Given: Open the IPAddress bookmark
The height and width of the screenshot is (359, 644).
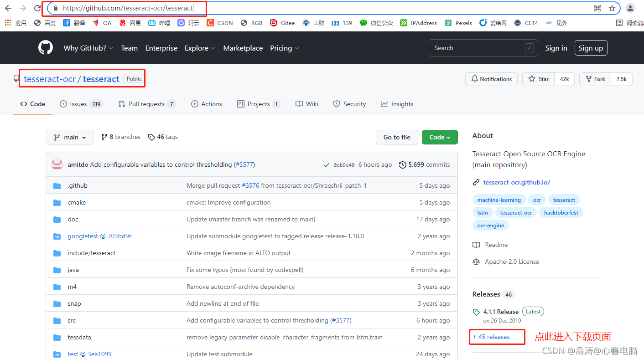Looking at the screenshot, I should 418,23.
